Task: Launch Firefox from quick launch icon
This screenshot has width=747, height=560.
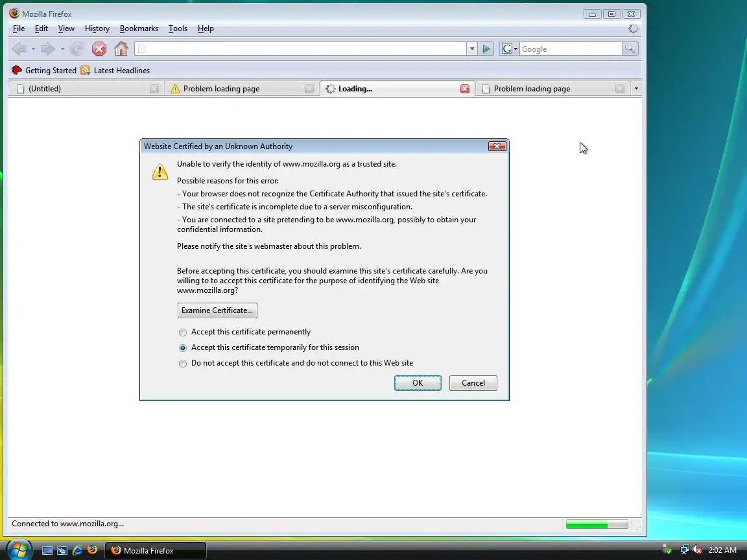Action: pos(93,550)
